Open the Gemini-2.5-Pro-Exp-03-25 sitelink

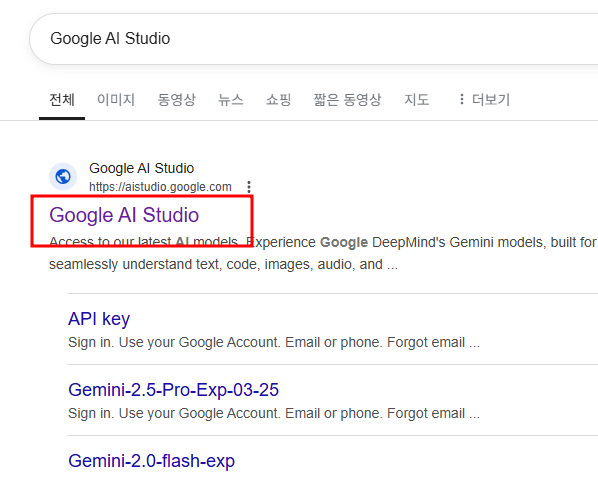174,390
